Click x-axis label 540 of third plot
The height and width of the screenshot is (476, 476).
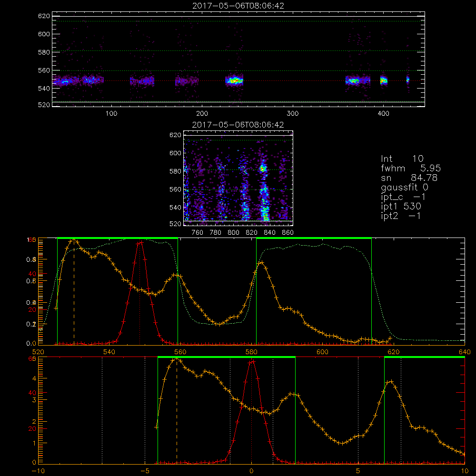click(x=109, y=352)
